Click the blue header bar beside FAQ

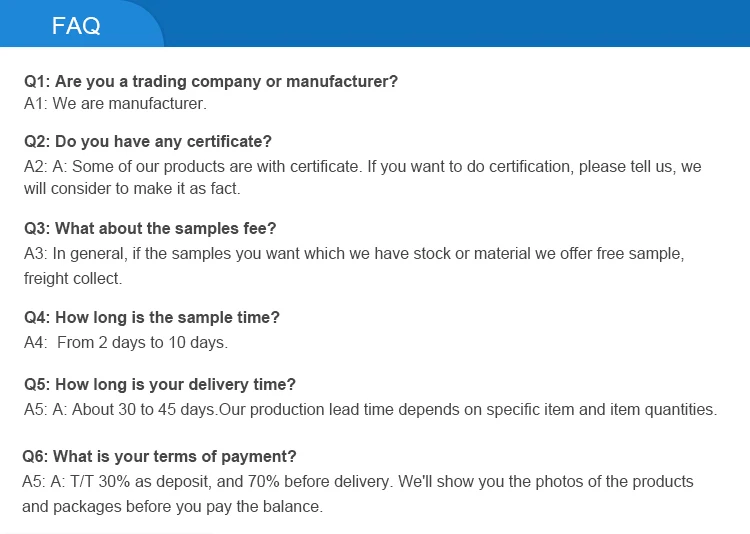click(450, 24)
